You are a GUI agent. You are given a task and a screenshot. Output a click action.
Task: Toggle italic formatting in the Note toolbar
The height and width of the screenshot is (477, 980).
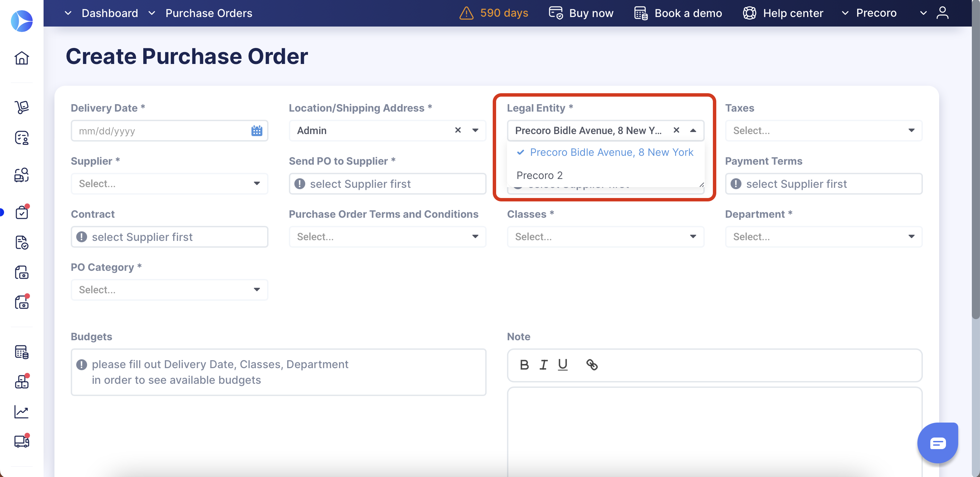[x=543, y=365]
